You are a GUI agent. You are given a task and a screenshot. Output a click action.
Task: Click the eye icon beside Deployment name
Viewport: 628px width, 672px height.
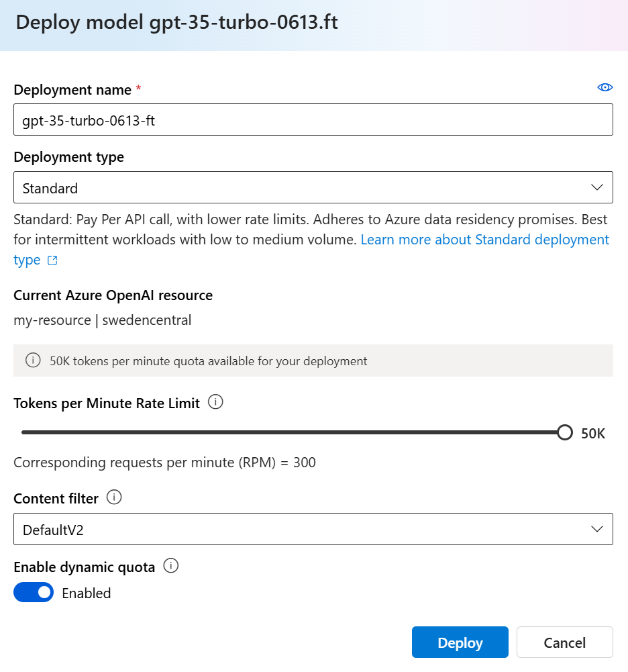pyautogui.click(x=605, y=88)
